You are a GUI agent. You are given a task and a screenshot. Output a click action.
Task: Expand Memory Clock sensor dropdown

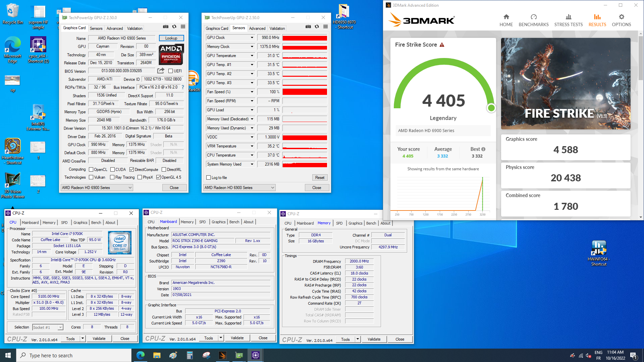click(x=252, y=47)
